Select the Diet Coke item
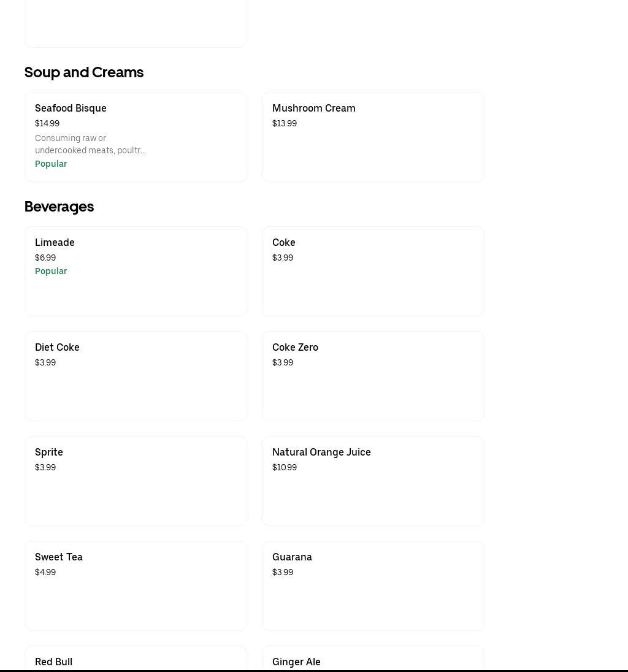 pos(136,376)
